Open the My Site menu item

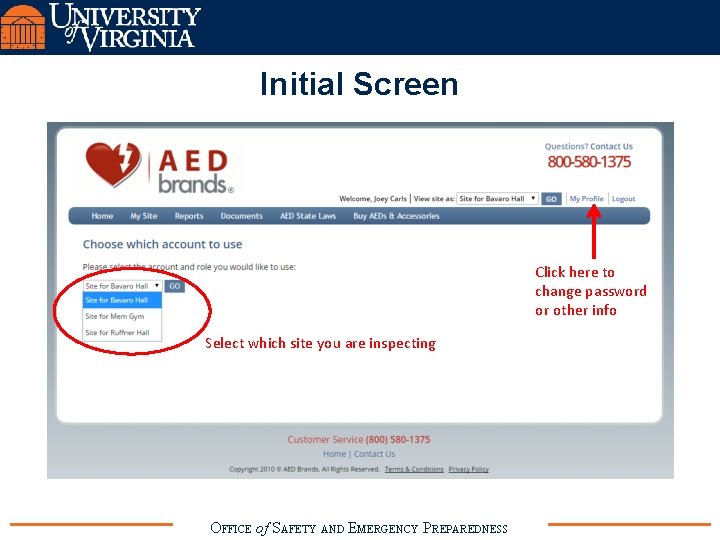[144, 216]
